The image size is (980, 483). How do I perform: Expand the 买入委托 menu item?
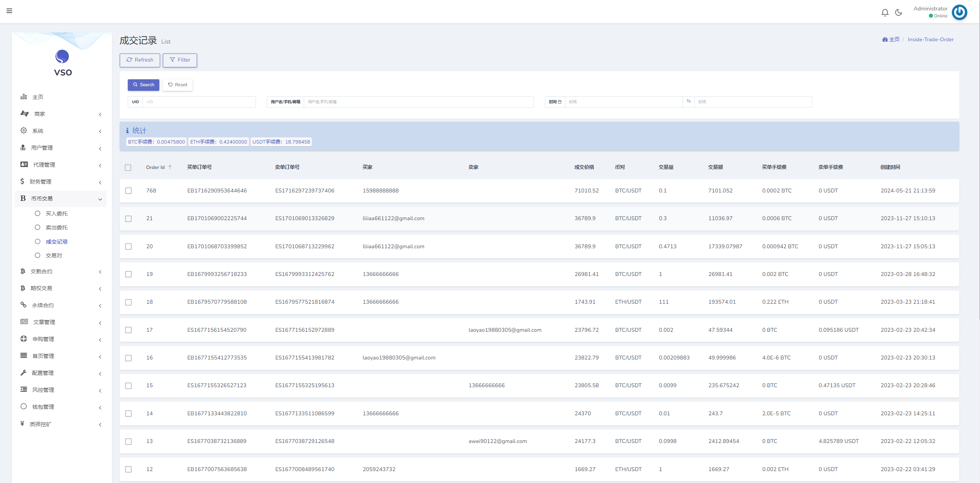click(57, 213)
